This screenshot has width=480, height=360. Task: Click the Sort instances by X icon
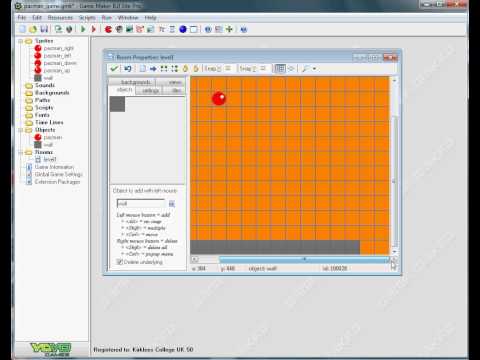pyautogui.click(x=164, y=68)
